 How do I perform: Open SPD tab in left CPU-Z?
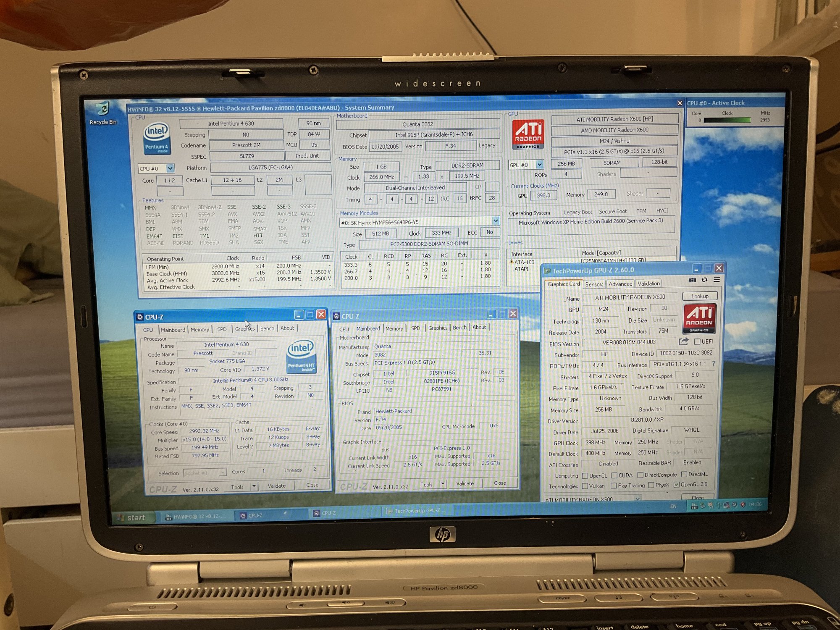point(222,329)
